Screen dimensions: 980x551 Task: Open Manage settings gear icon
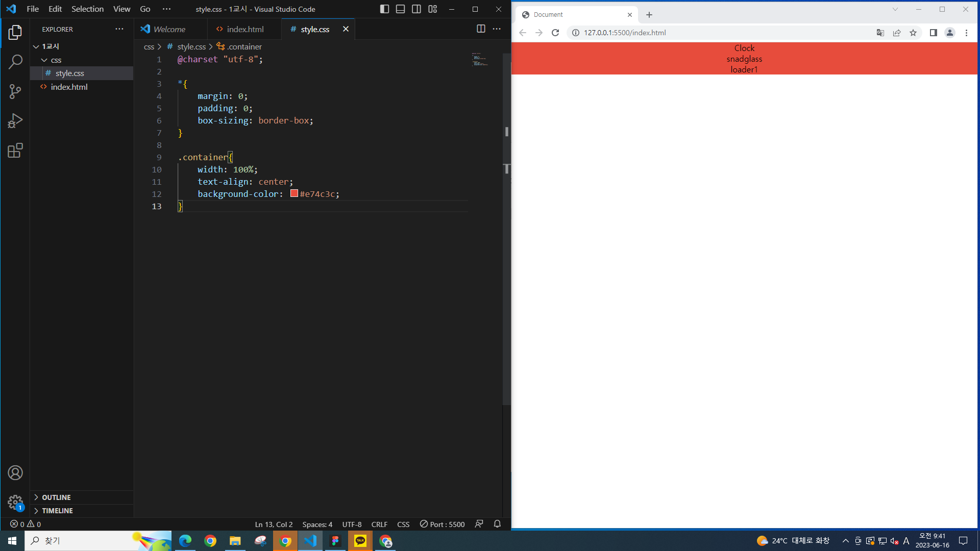[15, 503]
